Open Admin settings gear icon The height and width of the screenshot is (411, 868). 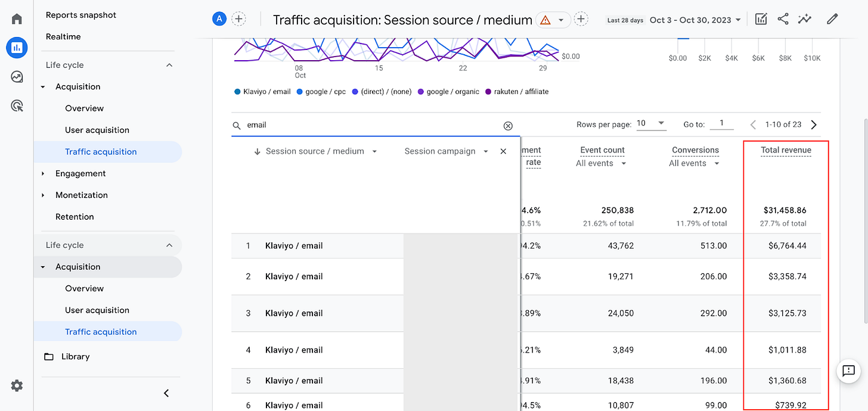(17, 386)
